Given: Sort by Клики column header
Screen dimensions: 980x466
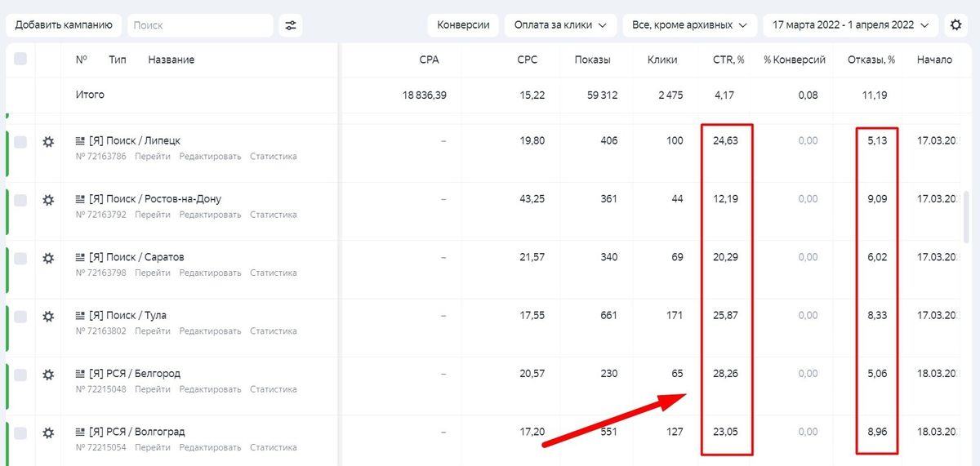Looking at the screenshot, I should pos(662,60).
